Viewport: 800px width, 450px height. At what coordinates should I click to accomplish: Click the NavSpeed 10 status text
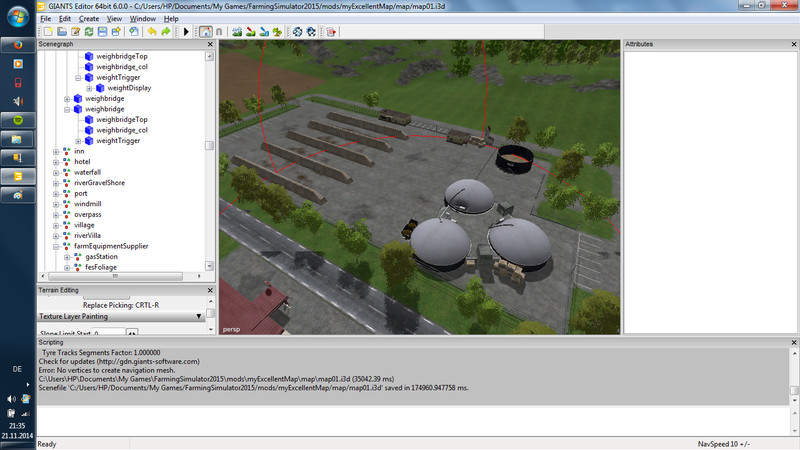coord(723,444)
